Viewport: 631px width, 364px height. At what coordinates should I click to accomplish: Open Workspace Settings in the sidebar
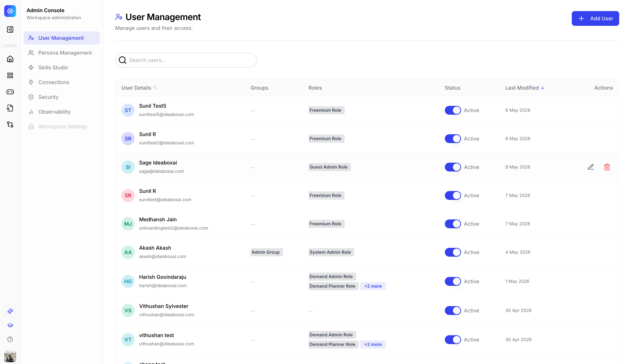coord(61,126)
